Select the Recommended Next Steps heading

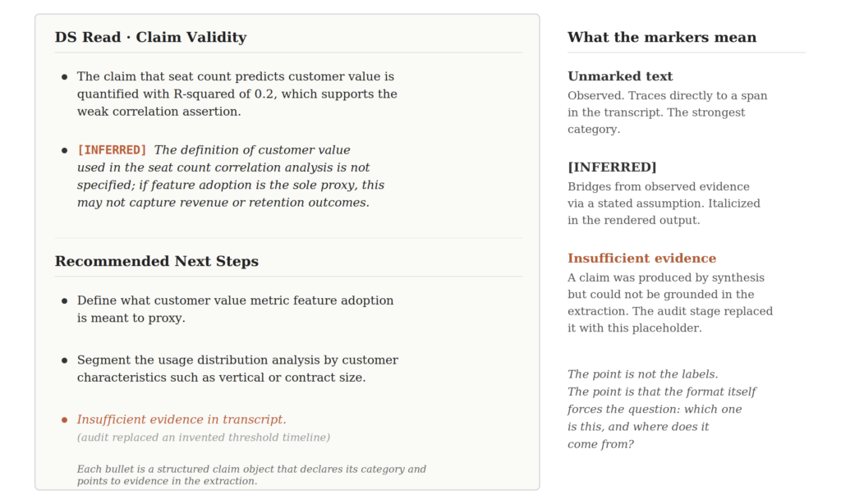click(x=157, y=261)
